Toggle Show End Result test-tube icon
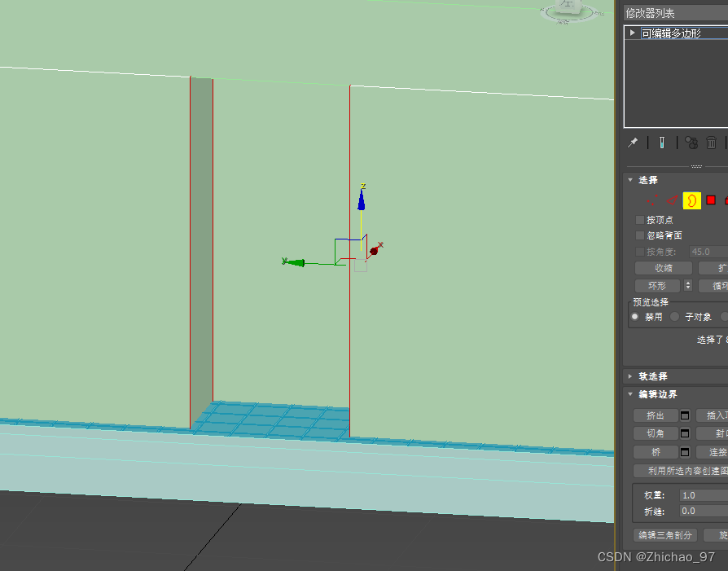The height and width of the screenshot is (571, 728). pos(661,143)
